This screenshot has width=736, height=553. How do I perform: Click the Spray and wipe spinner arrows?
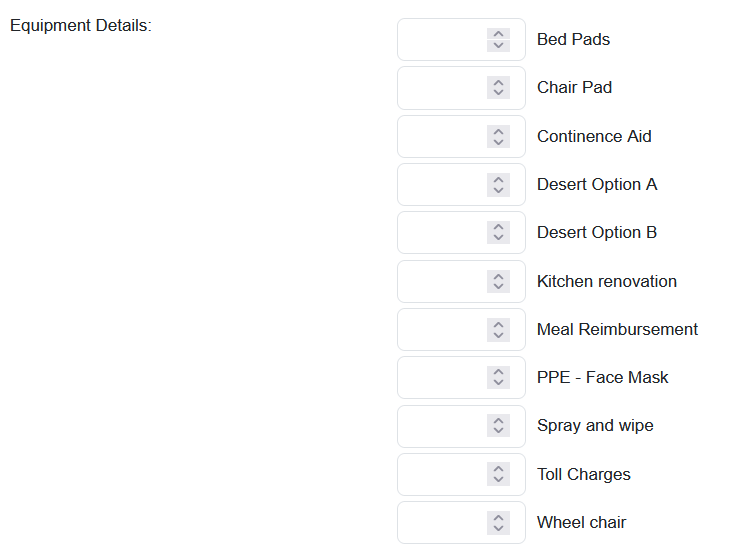point(498,426)
